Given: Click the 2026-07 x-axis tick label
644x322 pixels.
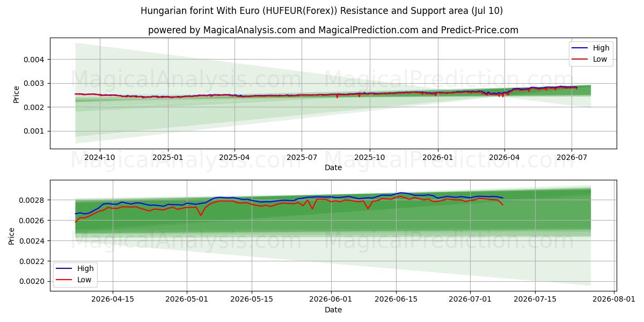Looking at the screenshot, I should click(x=572, y=158).
